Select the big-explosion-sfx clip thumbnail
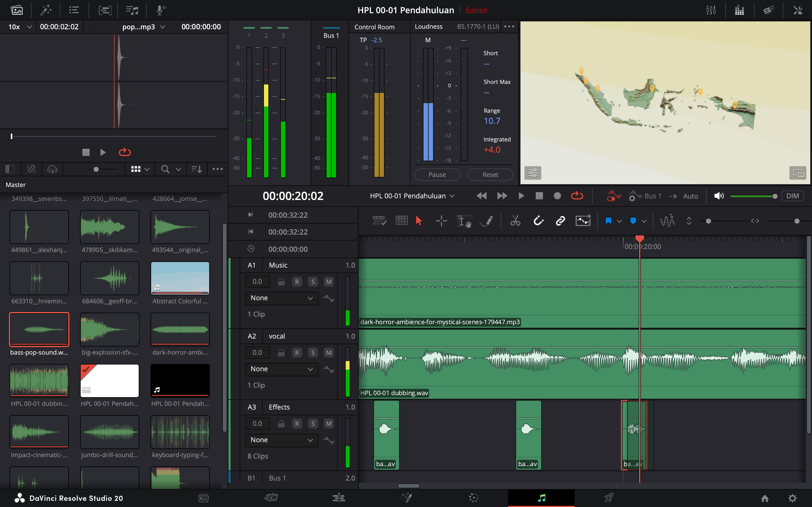The width and height of the screenshot is (812, 507). click(x=109, y=329)
